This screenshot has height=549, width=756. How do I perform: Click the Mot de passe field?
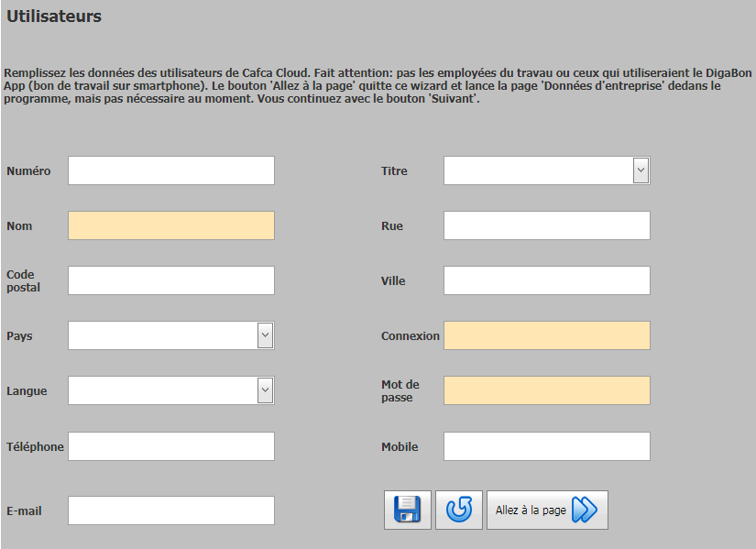[547, 390]
